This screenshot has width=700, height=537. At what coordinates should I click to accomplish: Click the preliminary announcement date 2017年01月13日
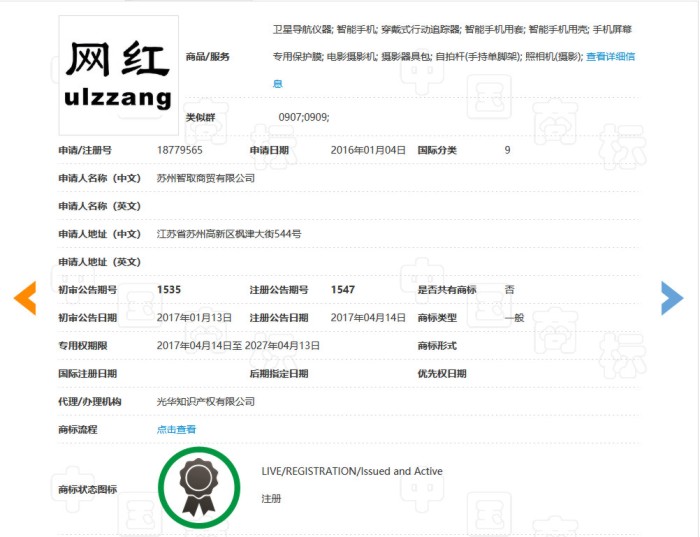[x=195, y=317]
